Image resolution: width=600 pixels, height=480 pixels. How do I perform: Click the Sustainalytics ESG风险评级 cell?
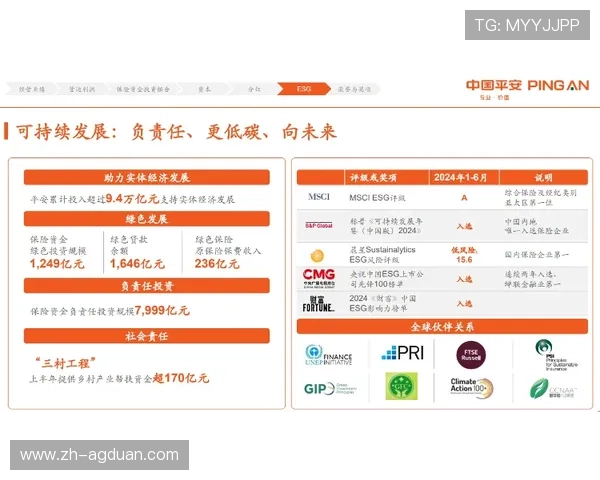(382, 255)
